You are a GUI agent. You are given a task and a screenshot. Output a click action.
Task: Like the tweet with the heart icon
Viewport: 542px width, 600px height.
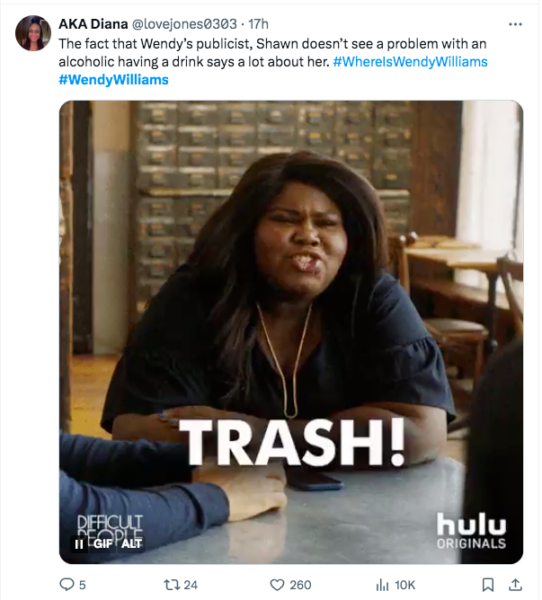point(277,585)
